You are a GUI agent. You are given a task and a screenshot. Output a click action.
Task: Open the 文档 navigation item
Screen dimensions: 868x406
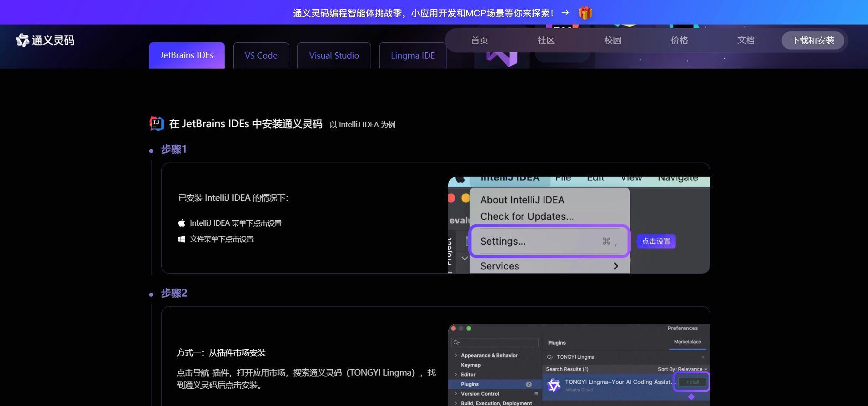coord(746,40)
